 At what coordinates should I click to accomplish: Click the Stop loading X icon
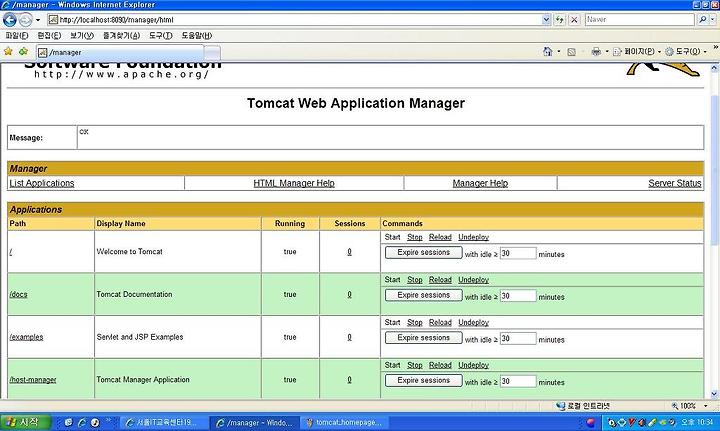point(574,20)
